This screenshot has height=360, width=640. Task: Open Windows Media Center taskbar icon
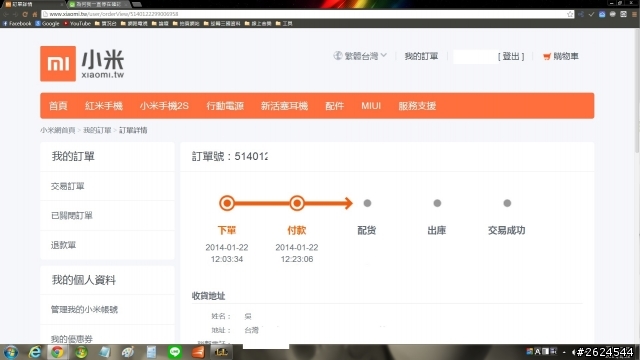(x=81, y=352)
